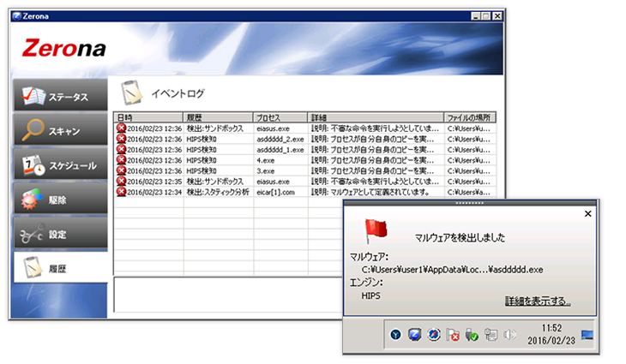
Task: Open the 駆除 sidebar tab
Action: [61, 198]
